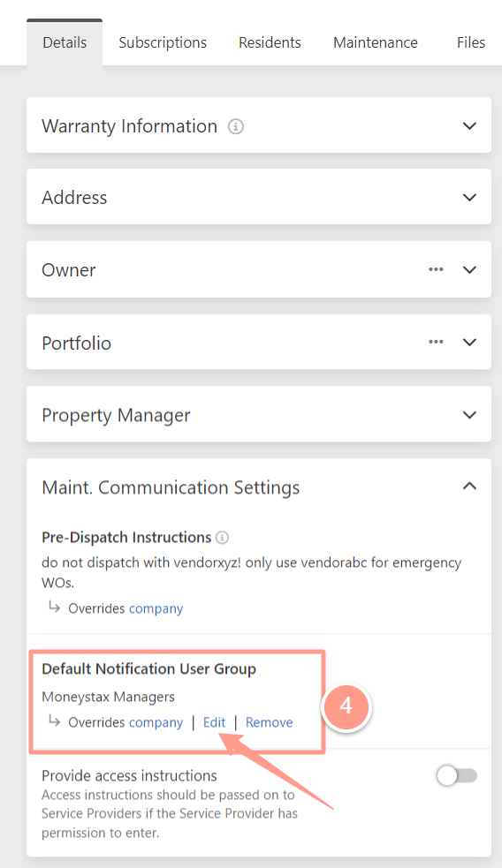Expand the Portfolio section chevron
This screenshot has height=868, width=502.
[469, 342]
